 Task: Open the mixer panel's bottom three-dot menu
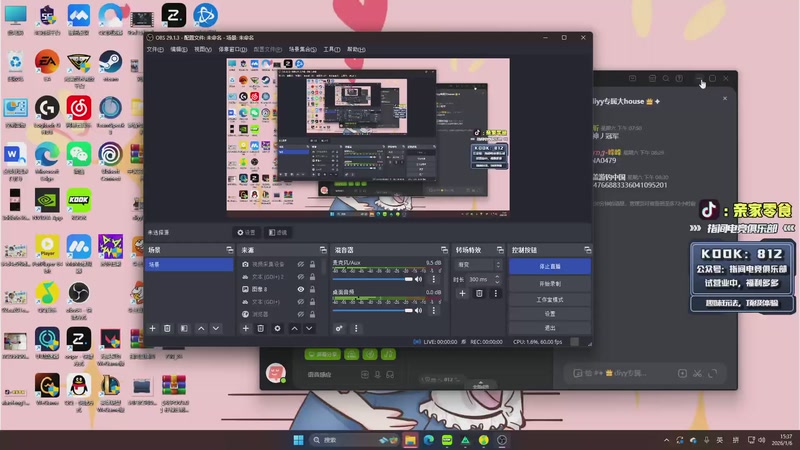pyautogui.click(x=356, y=329)
